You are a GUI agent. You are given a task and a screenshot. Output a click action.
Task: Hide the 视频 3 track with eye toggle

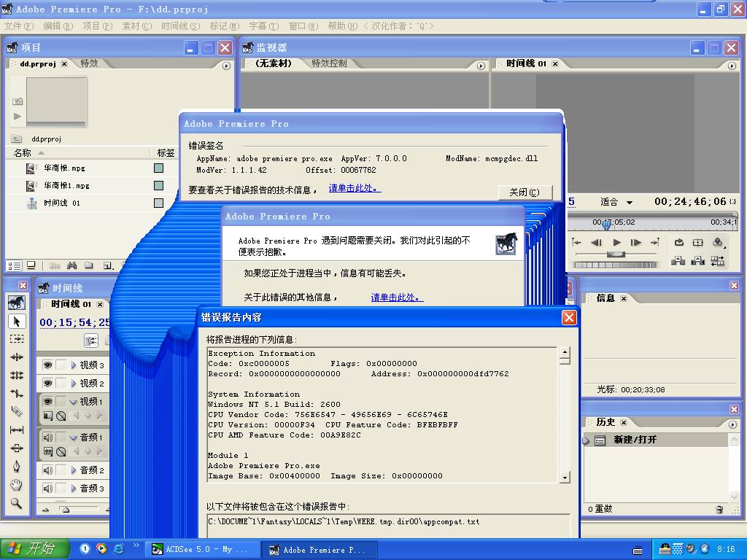(47, 365)
